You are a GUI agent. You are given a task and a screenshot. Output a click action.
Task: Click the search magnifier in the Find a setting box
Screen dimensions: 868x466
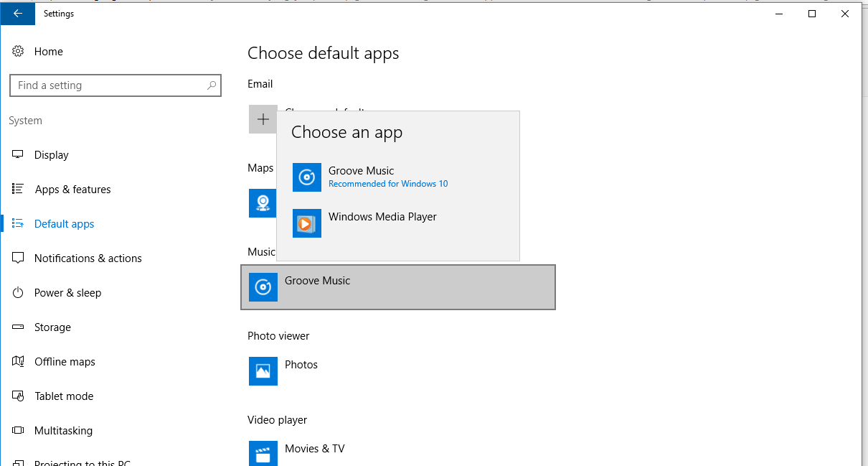212,85
